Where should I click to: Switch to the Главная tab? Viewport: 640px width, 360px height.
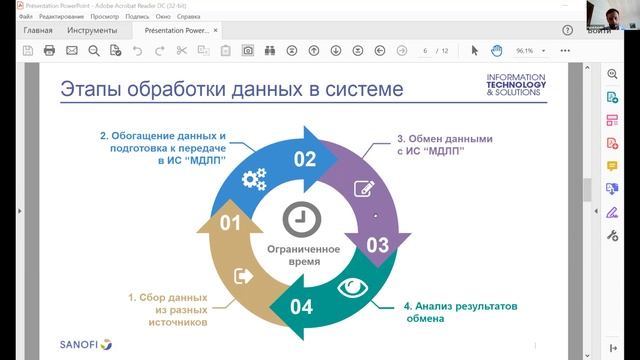[x=38, y=30]
